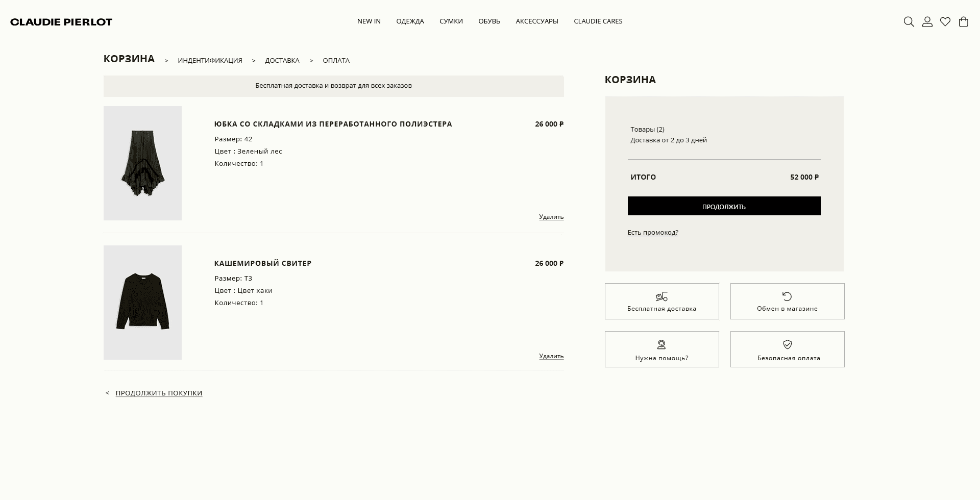
Task: Click the ПРОДОЛЖИТЬ ПОКУПКИ link
Action: tap(159, 393)
